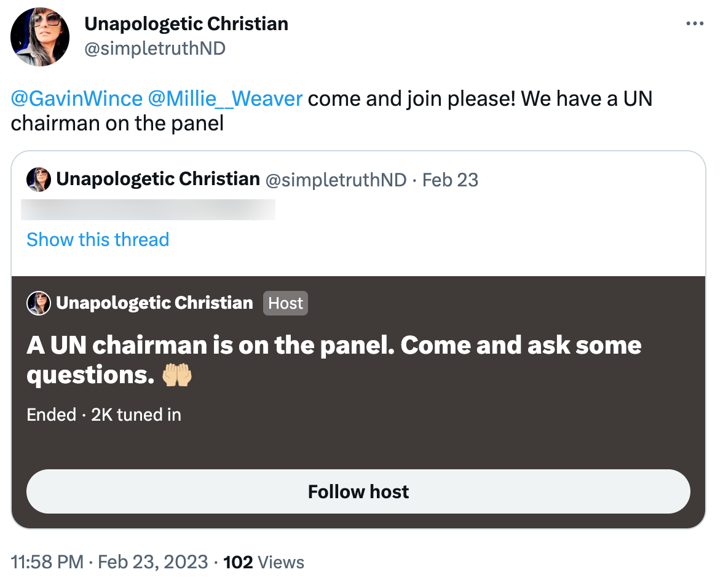Viewport: 723px width, 588px height.
Task: Click the quoted tweet author's bold name
Action: pyautogui.click(x=157, y=180)
